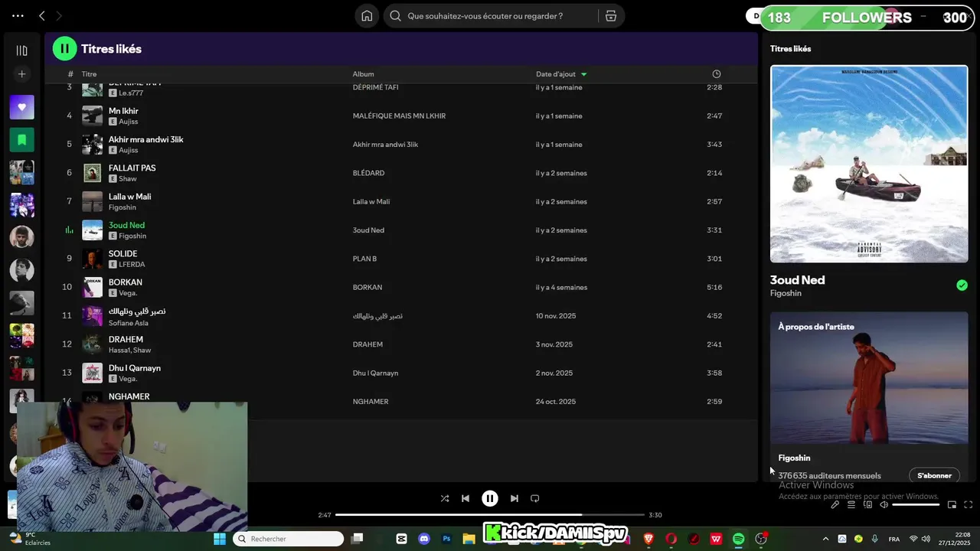
Task: Open the Connect to a device icon
Action: [867, 504]
